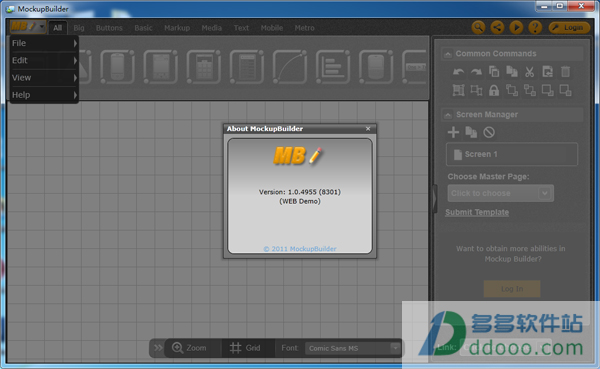This screenshot has height=369, width=600.
Task: Click the Group selection icon
Action: (x=458, y=90)
